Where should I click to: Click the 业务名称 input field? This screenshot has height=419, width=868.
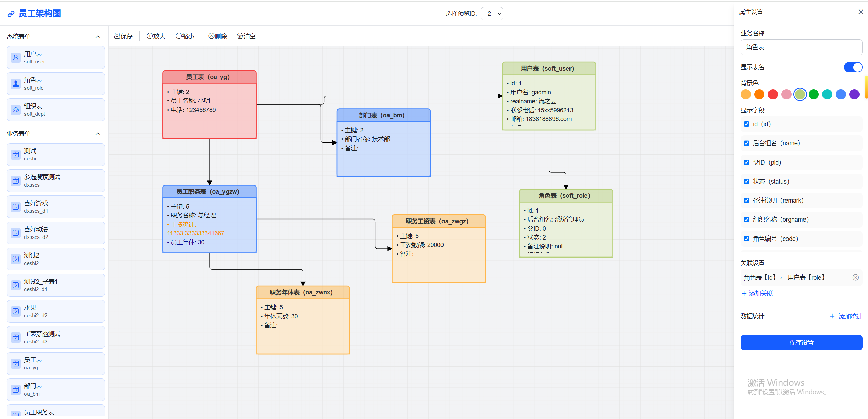pos(801,47)
